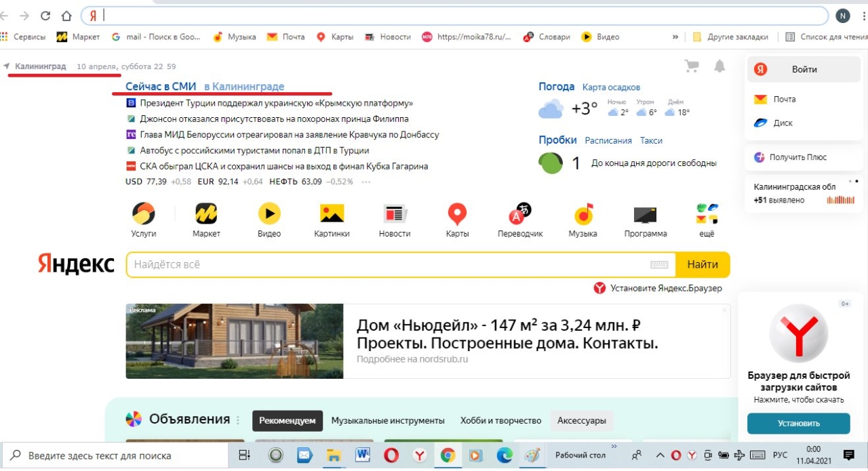Open Task View on the taskbar
Screen dimensions: 868x471
point(244,455)
